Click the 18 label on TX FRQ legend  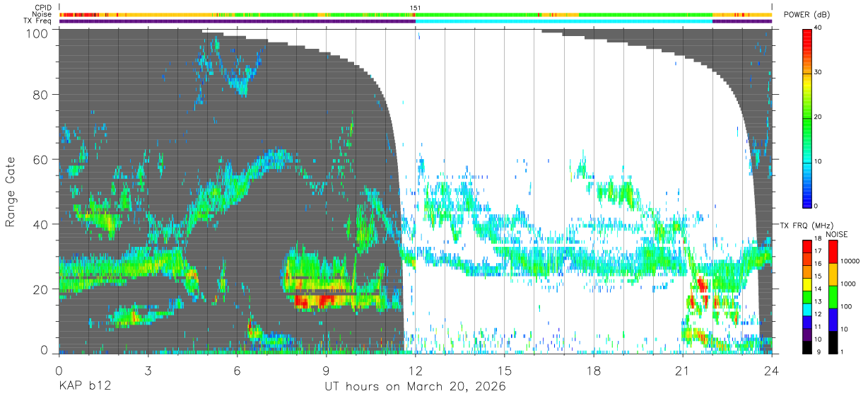coord(819,238)
